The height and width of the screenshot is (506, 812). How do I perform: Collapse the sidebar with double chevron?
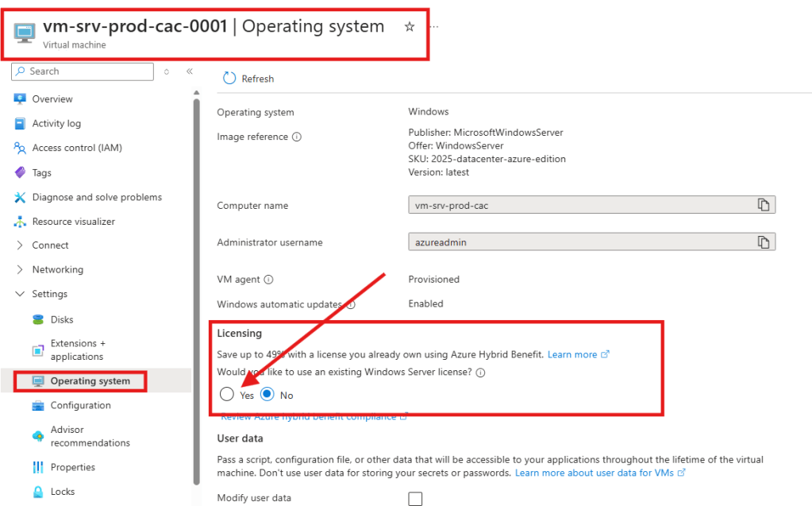(190, 71)
